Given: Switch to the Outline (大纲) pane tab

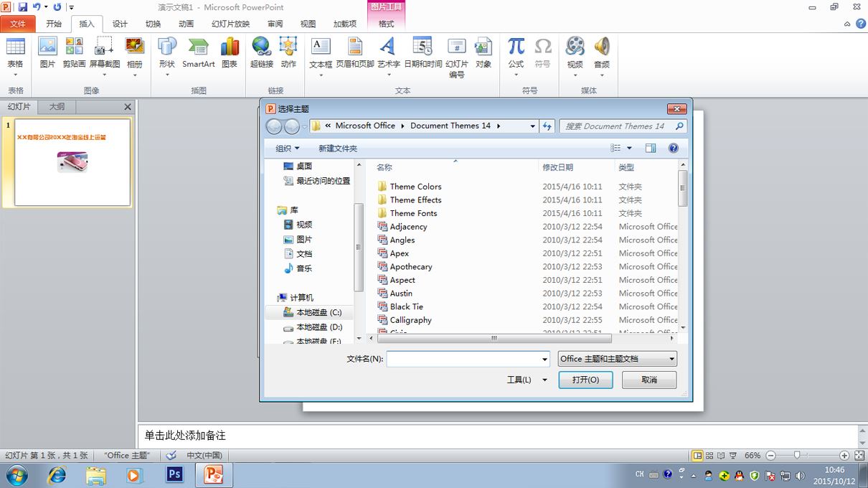Looking at the screenshot, I should pos(57,106).
